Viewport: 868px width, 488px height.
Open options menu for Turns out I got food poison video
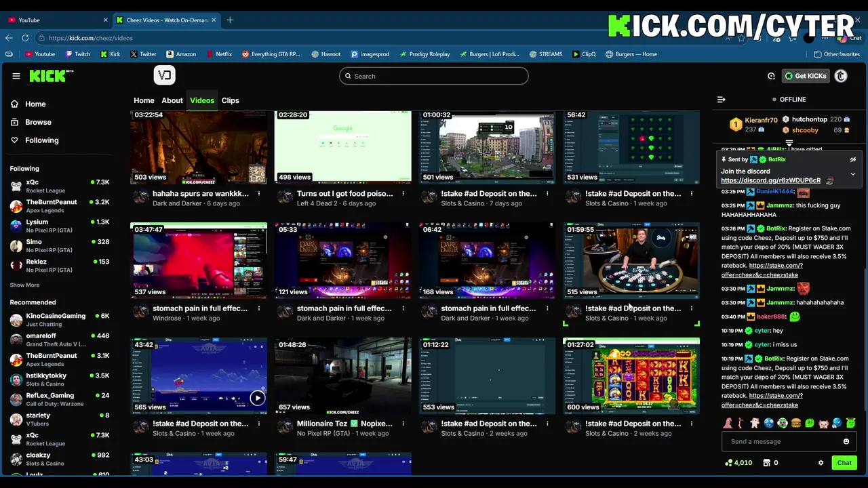click(x=403, y=194)
